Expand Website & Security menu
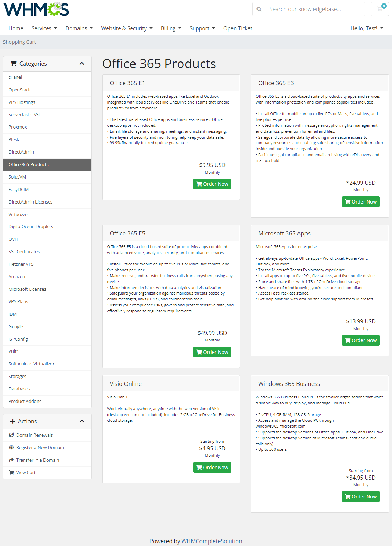The height and width of the screenshot is (546, 392). [127, 28]
